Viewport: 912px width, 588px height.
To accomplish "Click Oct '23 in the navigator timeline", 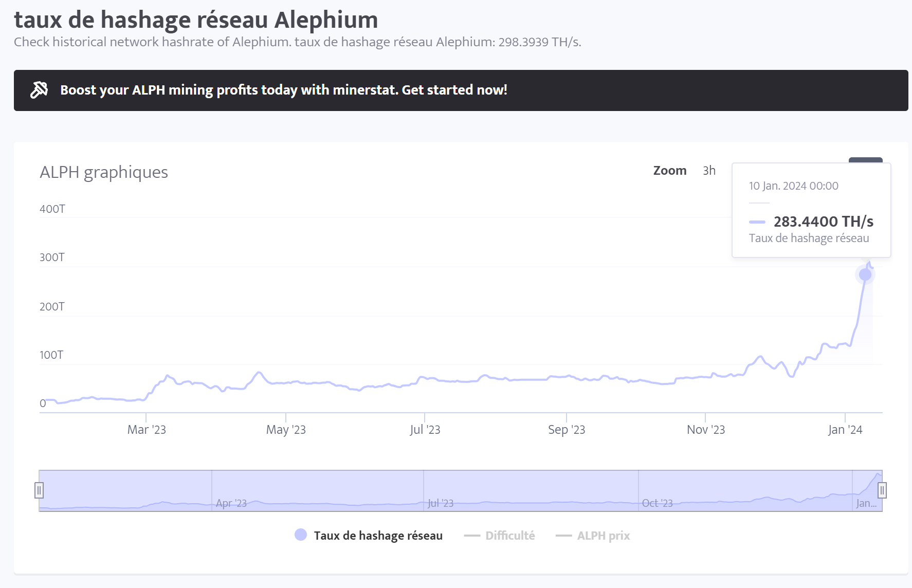I will pos(657,503).
